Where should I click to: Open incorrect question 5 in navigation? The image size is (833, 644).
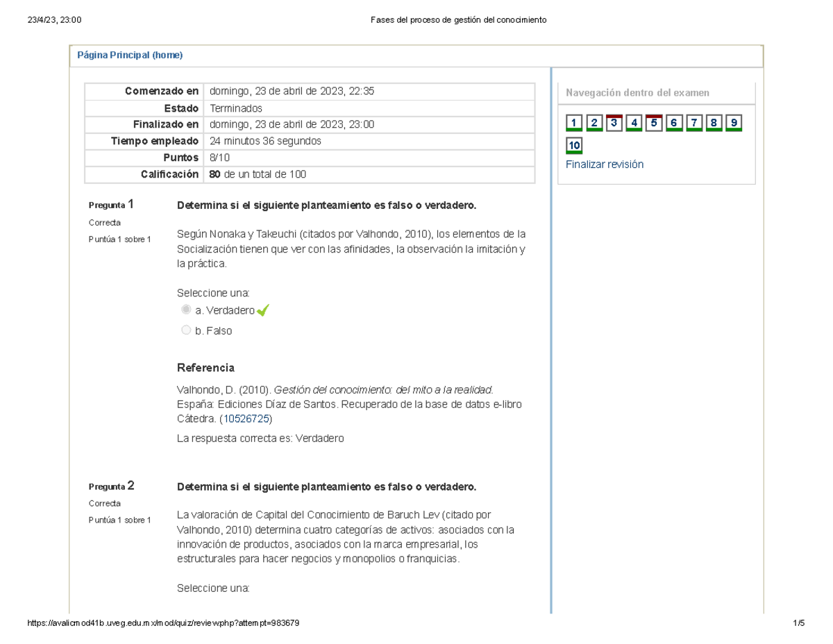654,124
